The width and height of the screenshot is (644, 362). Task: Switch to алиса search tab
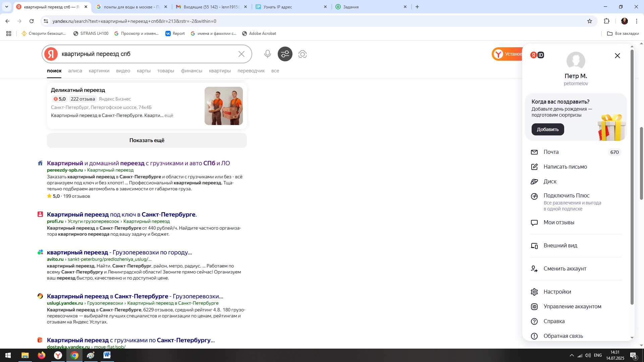pos(75,71)
